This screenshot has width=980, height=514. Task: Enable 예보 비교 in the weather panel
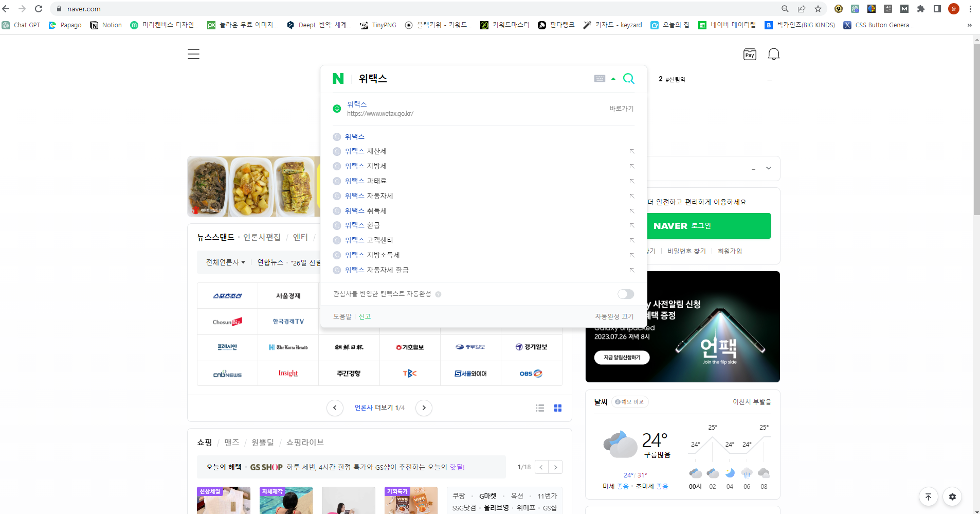coord(630,402)
